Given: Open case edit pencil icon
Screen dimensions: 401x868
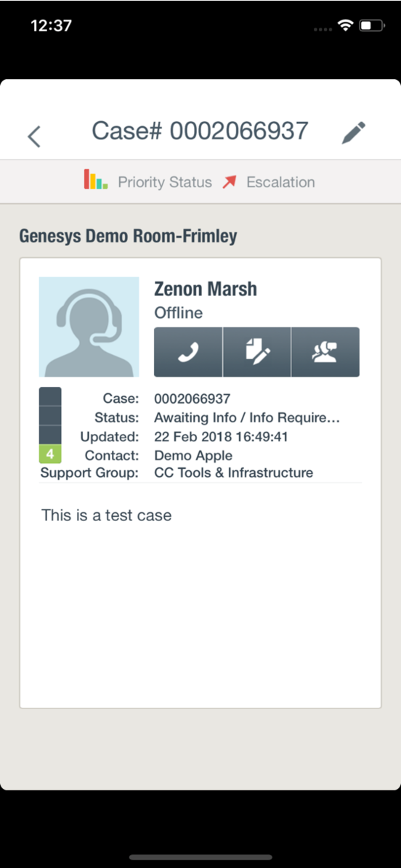Looking at the screenshot, I should coord(353,133).
